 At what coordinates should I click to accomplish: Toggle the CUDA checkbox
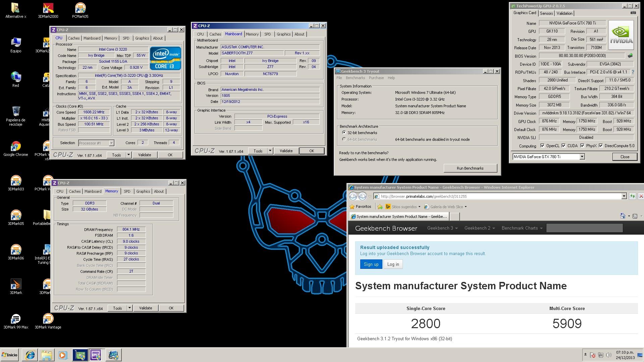coord(563,146)
